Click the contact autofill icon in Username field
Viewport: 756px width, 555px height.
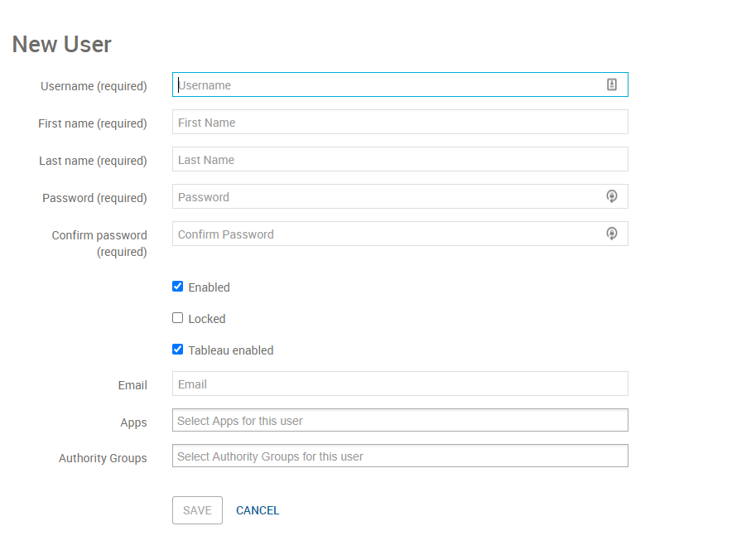click(611, 84)
